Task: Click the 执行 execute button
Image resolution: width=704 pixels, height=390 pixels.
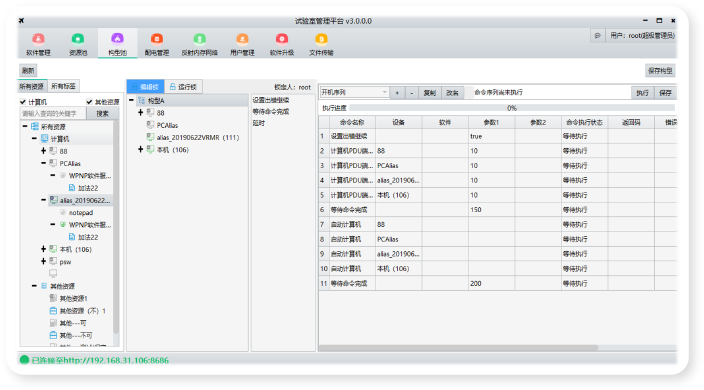Action: [642, 92]
